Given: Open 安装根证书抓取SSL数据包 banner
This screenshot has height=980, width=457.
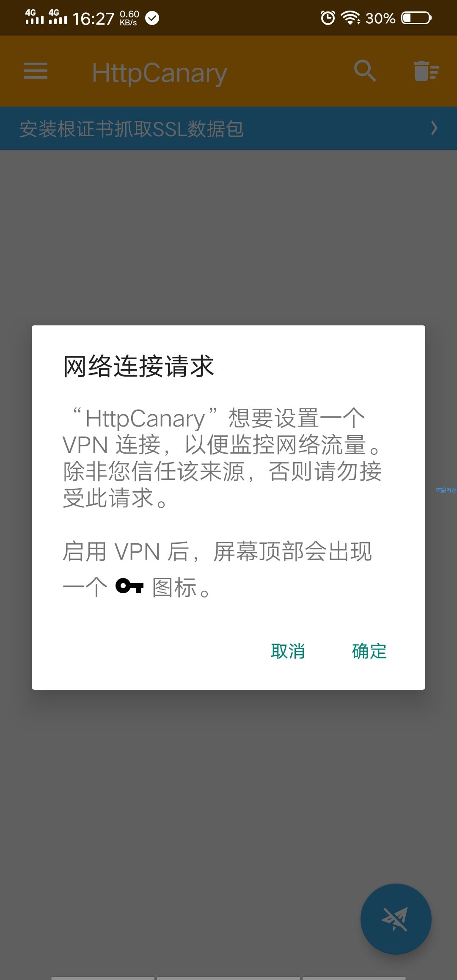Looking at the screenshot, I should click(228, 128).
